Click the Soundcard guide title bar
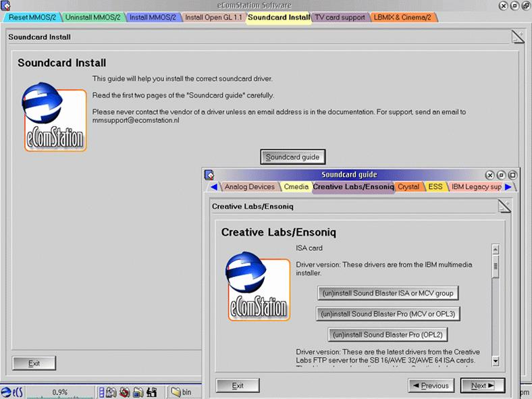 click(x=349, y=175)
